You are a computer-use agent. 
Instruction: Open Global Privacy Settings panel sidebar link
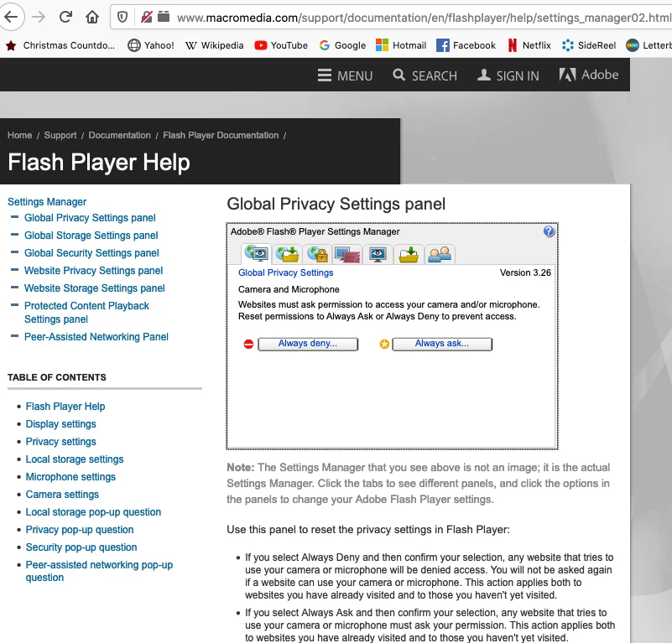[x=90, y=218]
